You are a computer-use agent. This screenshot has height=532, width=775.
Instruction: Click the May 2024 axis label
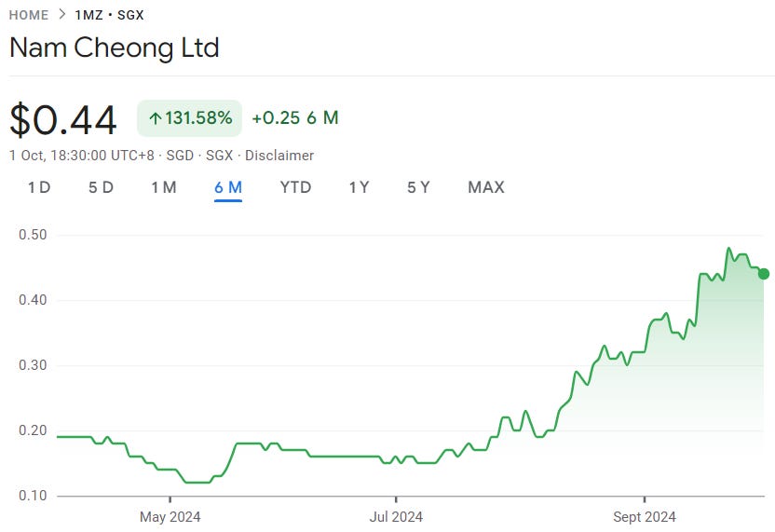click(x=170, y=517)
